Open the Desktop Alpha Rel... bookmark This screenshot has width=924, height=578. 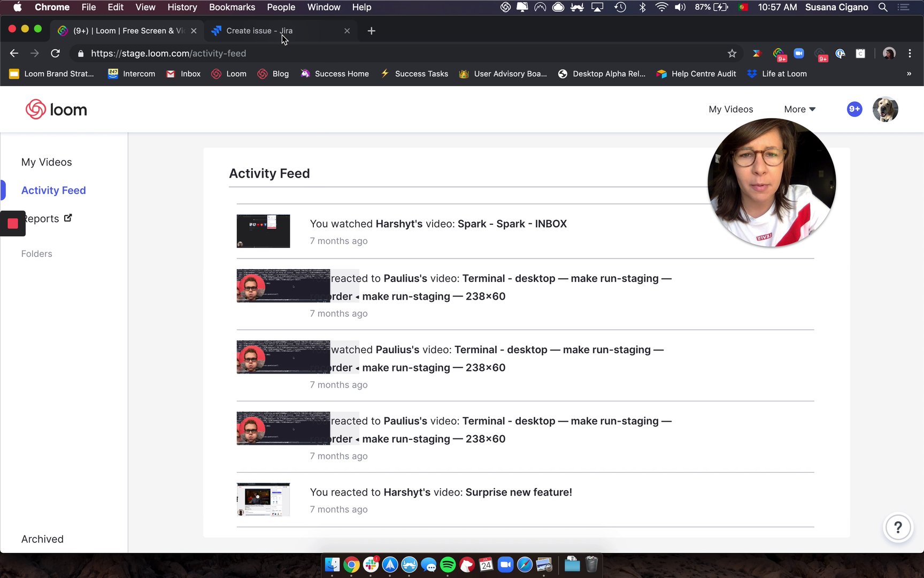tap(602, 74)
